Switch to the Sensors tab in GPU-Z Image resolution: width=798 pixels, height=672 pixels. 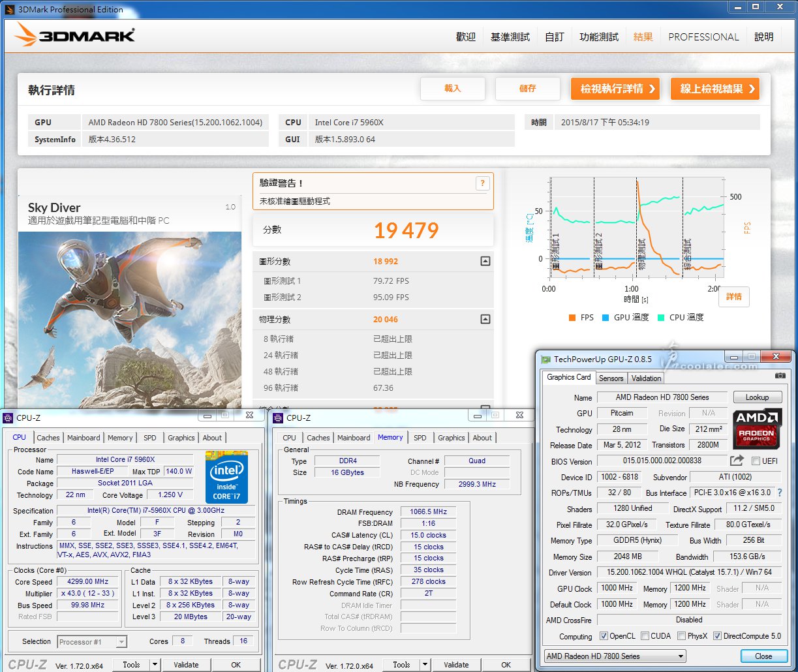[x=611, y=378]
